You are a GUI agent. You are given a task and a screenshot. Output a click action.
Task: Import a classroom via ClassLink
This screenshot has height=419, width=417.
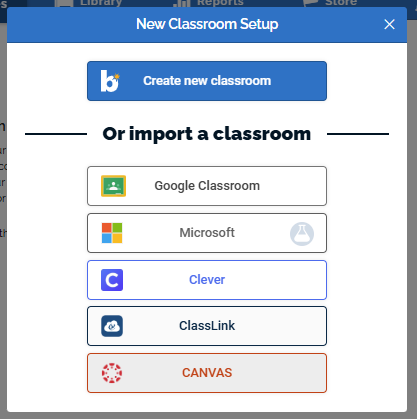coord(207,326)
